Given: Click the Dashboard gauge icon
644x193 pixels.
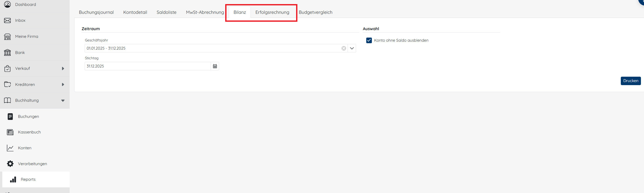Looking at the screenshot, I should click(7, 4).
